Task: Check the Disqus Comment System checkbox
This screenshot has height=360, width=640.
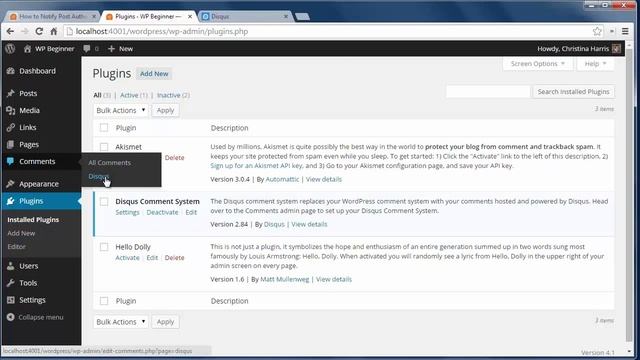Action: pyautogui.click(x=104, y=202)
